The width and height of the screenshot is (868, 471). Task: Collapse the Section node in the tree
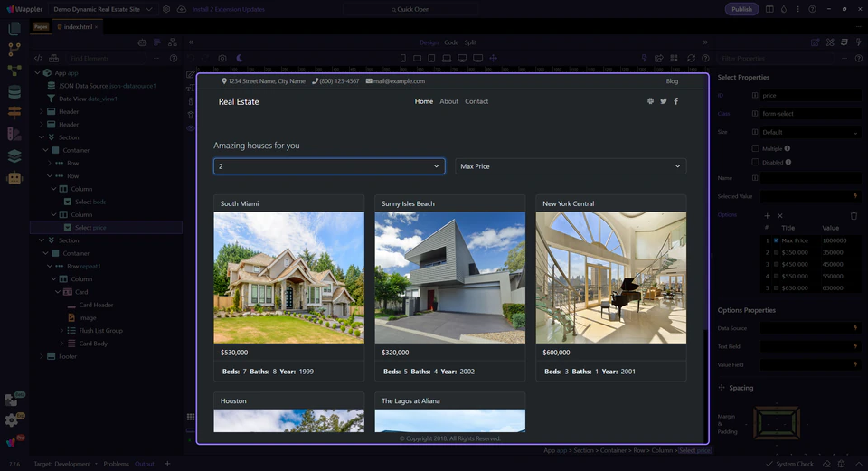coord(42,137)
